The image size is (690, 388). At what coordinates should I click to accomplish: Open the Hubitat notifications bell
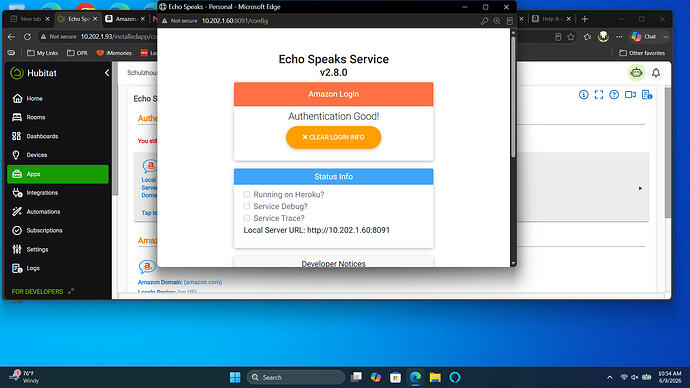656,73
